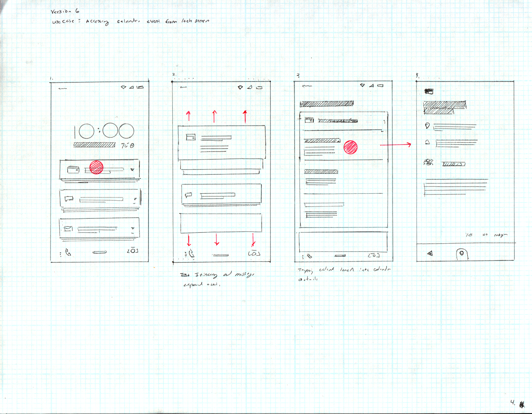Tap the back triangle nav icon in screen 4
The width and height of the screenshot is (532, 414).
pyautogui.click(x=430, y=253)
